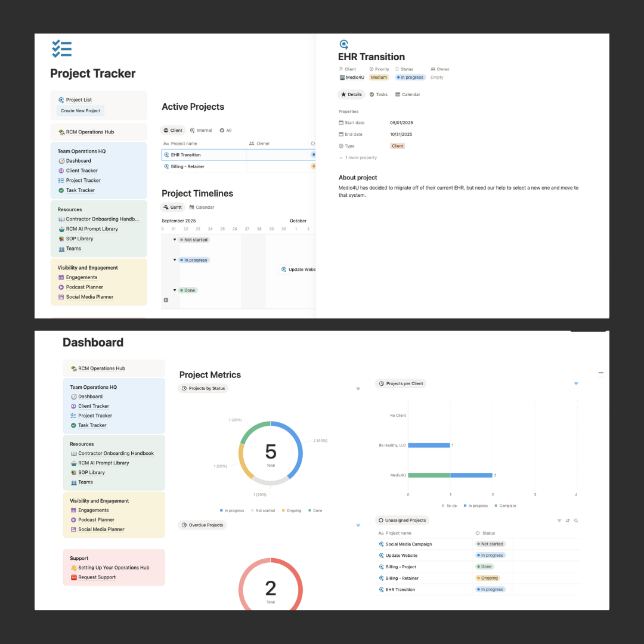The image size is (644, 644).
Task: Click the EHR Transition page icon in detail panel
Action: click(344, 44)
